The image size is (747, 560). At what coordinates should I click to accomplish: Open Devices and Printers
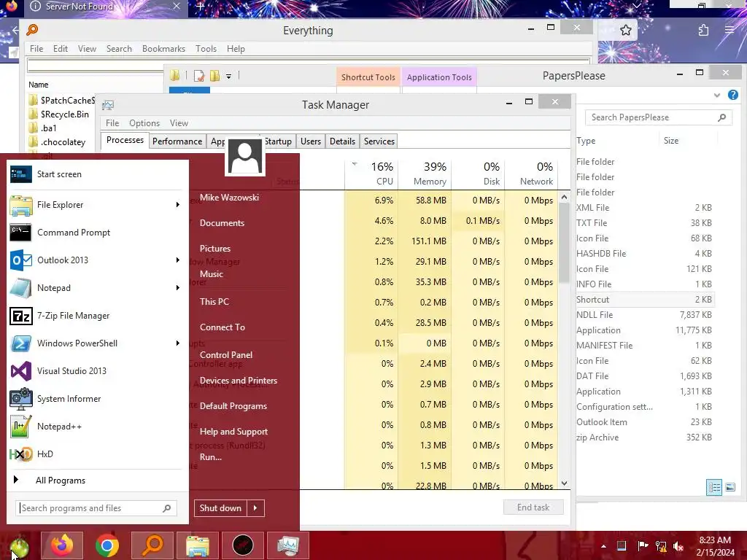point(239,381)
